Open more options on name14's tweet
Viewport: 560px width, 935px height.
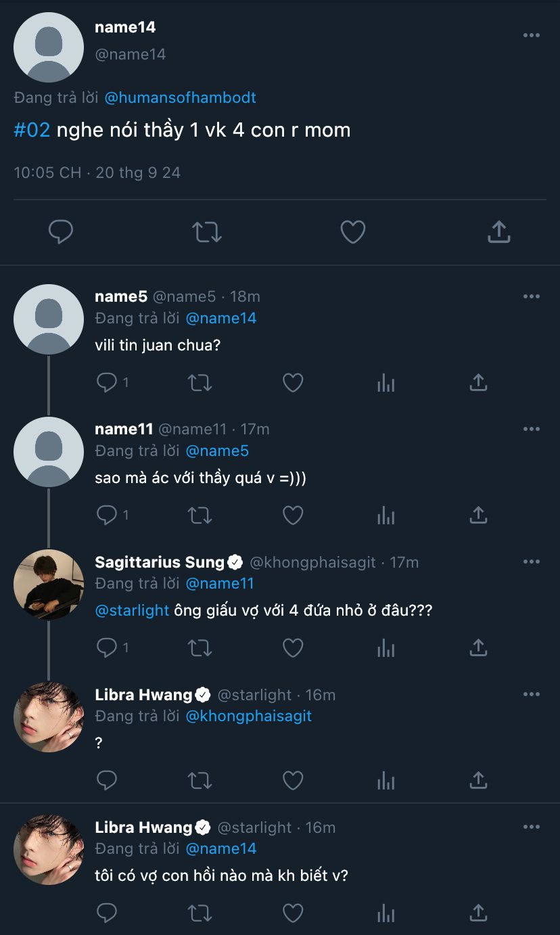pyautogui.click(x=532, y=35)
